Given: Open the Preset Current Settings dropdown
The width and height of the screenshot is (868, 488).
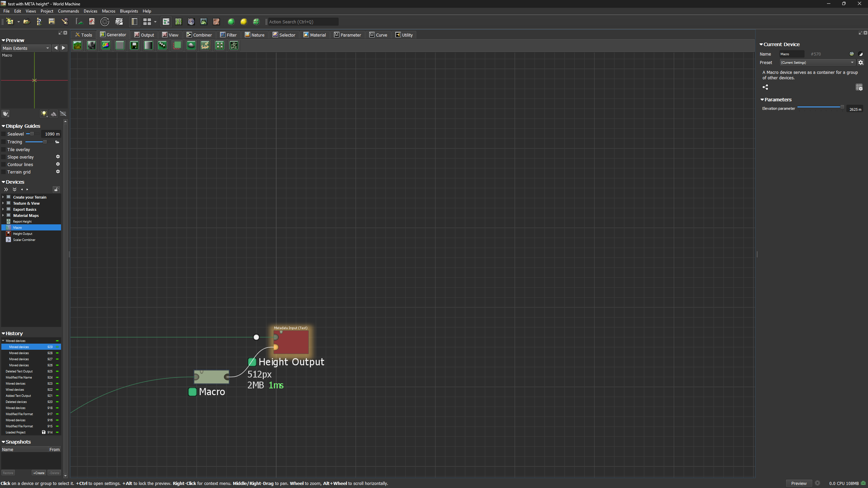Looking at the screenshot, I should click(x=817, y=62).
